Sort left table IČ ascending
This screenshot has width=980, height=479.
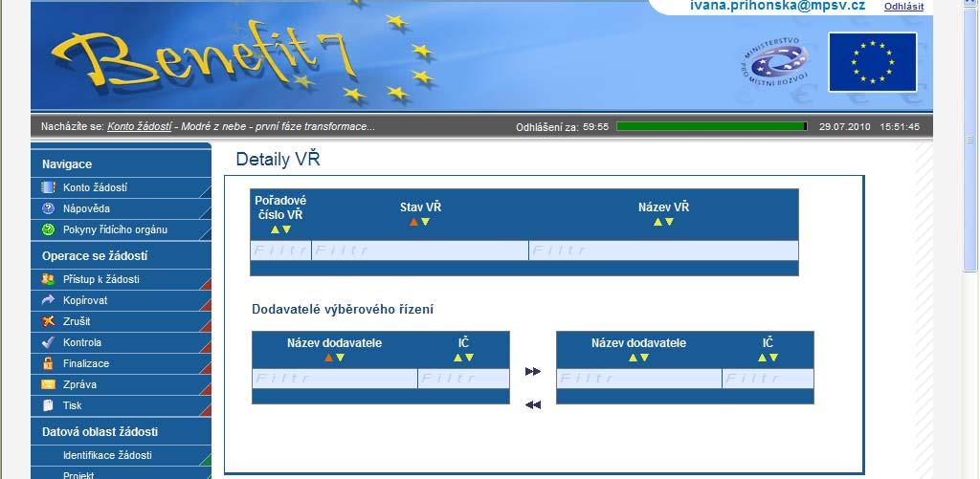457,358
